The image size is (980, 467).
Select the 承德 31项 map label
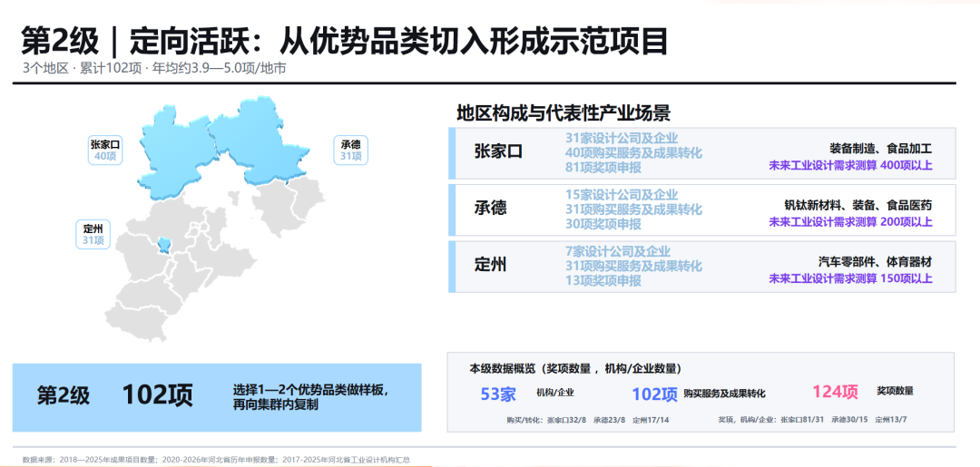(350, 151)
